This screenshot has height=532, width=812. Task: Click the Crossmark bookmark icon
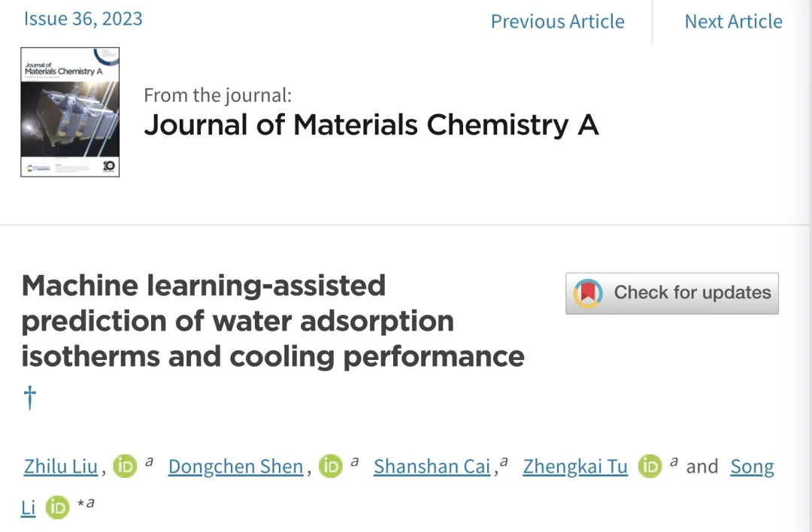[588, 293]
